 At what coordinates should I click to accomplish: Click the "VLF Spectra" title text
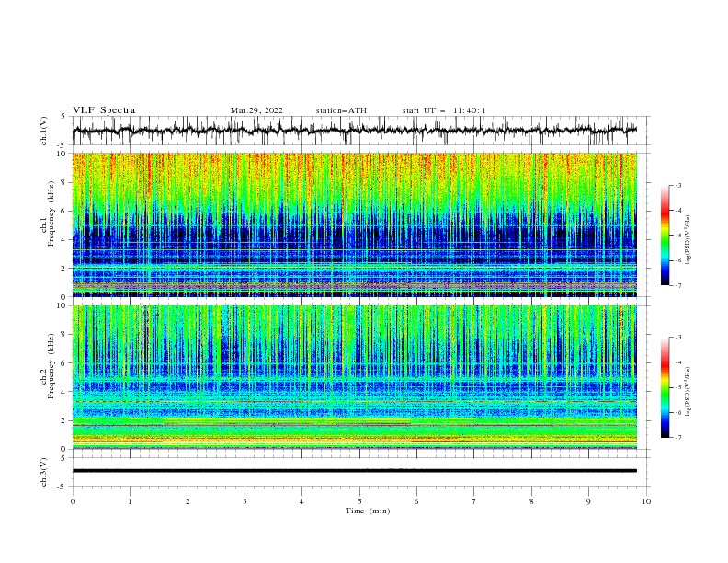pyautogui.click(x=104, y=110)
